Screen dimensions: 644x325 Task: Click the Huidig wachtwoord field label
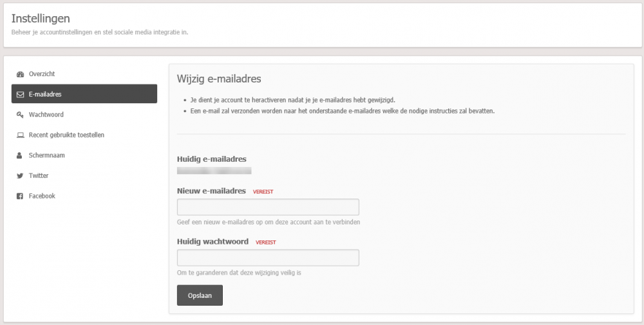pos(213,242)
